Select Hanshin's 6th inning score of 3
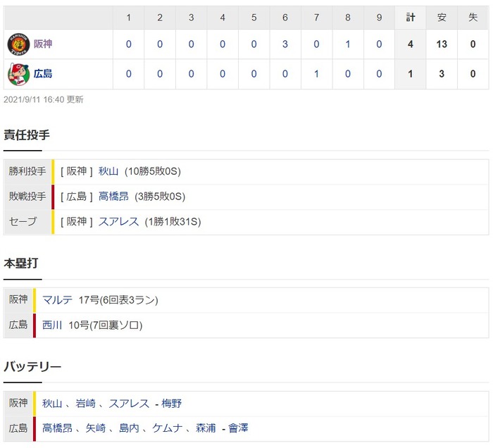 click(285, 44)
